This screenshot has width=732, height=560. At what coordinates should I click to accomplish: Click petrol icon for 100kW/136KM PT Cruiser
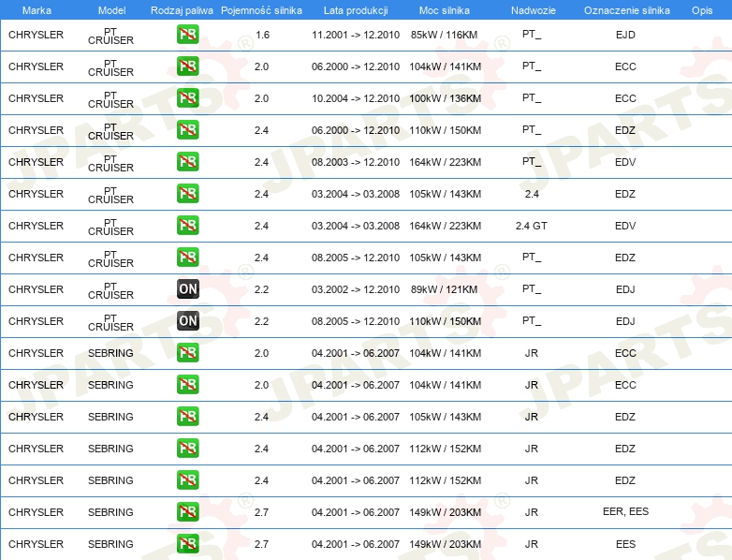187,98
